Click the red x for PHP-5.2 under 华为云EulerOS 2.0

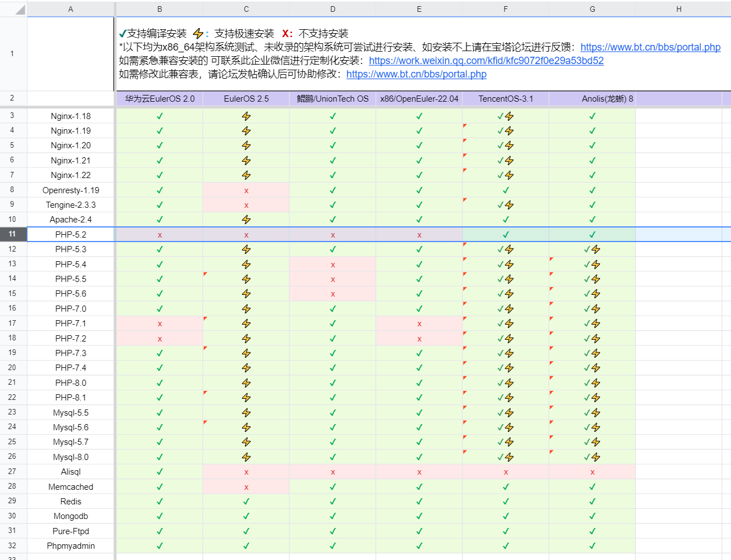(x=160, y=235)
